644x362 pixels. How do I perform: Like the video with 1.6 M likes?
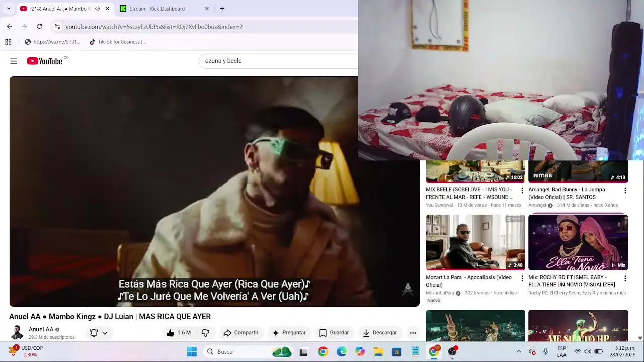tap(179, 333)
